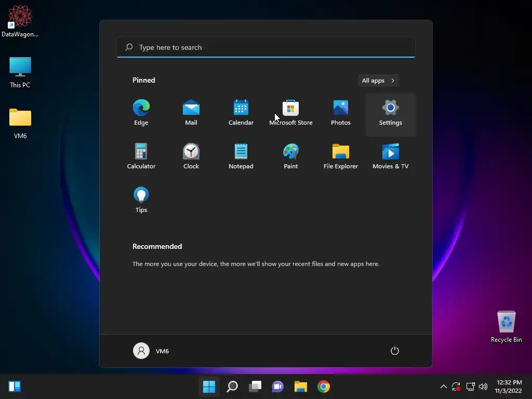Focus the Type here to search field
Screen dimensions: 532x399
pyautogui.click(x=266, y=47)
